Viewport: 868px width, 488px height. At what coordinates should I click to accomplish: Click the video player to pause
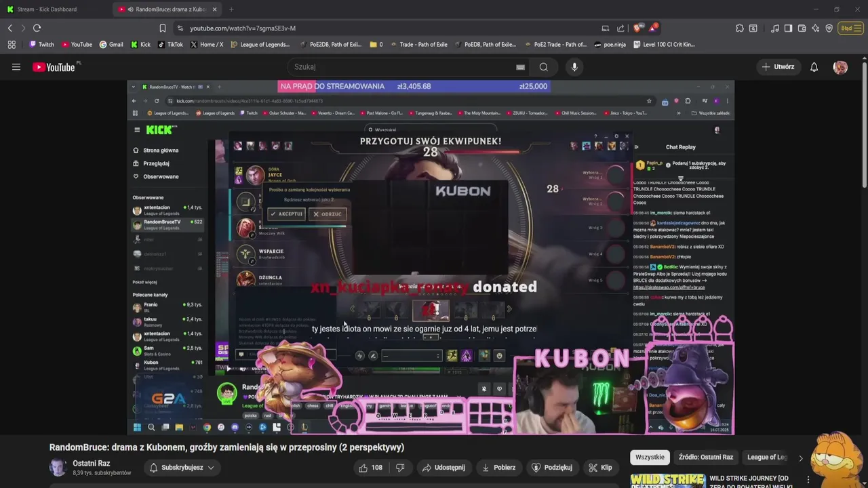point(431,258)
